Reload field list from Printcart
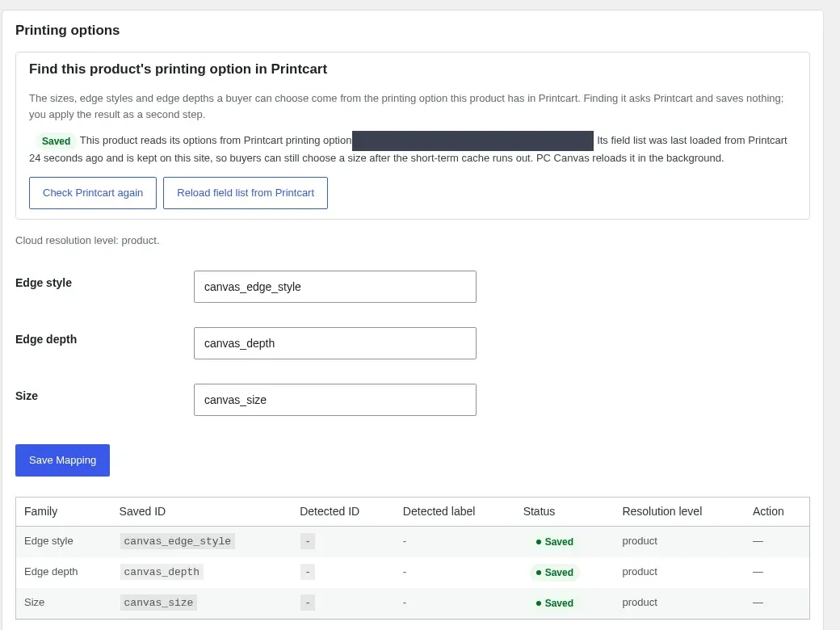The height and width of the screenshot is (630, 840). click(x=246, y=193)
